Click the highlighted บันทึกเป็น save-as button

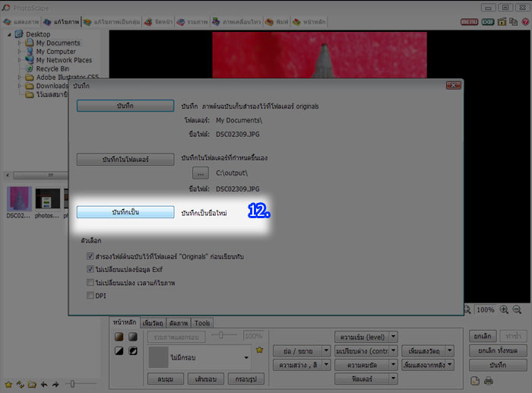(x=125, y=213)
